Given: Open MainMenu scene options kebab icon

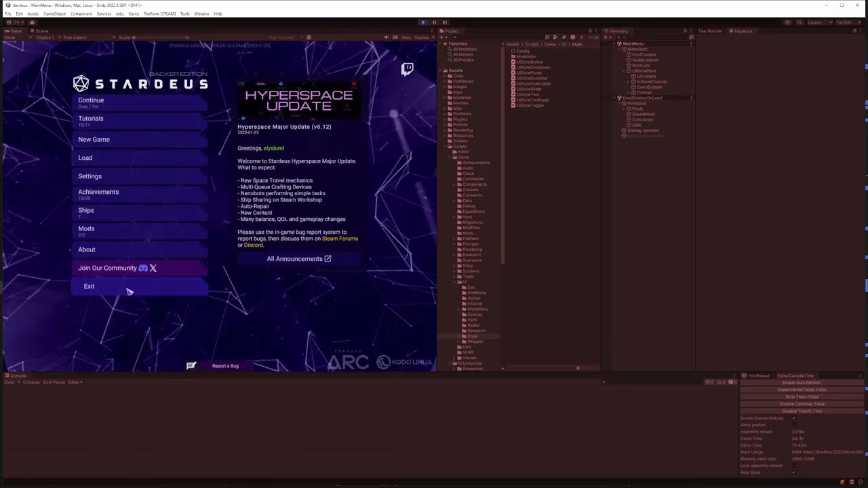Looking at the screenshot, I should point(691,43).
